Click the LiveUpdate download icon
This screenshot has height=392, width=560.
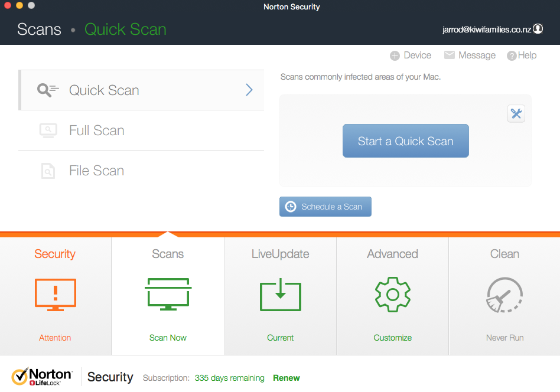click(280, 295)
